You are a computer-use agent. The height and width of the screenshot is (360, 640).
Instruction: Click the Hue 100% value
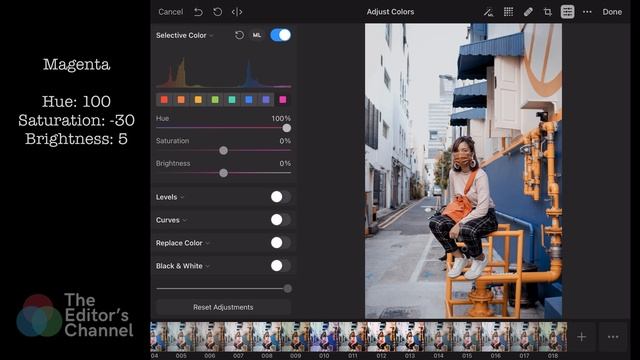click(x=281, y=118)
